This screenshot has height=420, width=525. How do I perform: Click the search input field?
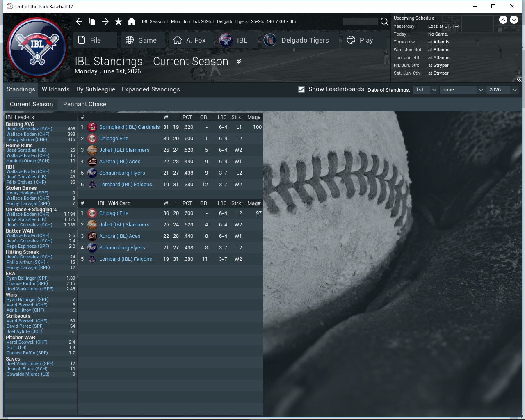click(x=360, y=21)
